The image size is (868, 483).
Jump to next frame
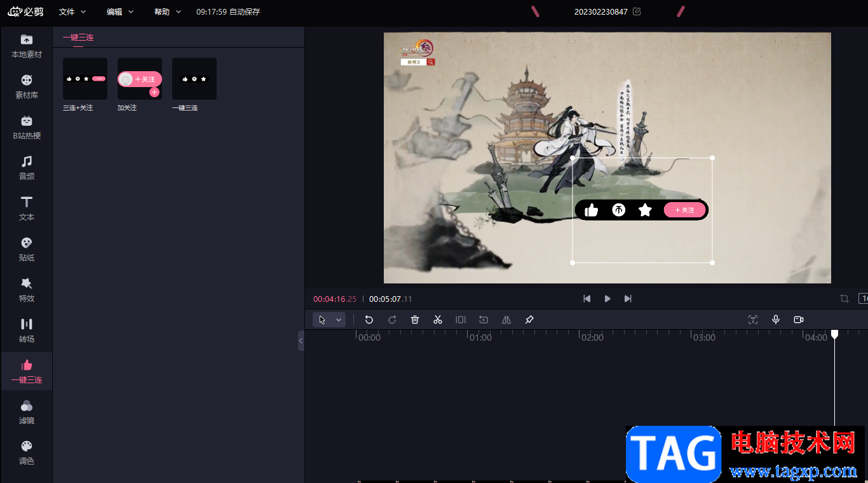point(628,299)
